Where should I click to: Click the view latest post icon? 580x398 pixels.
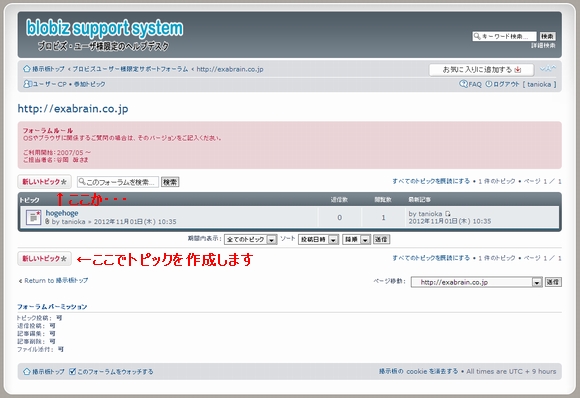pos(448,214)
